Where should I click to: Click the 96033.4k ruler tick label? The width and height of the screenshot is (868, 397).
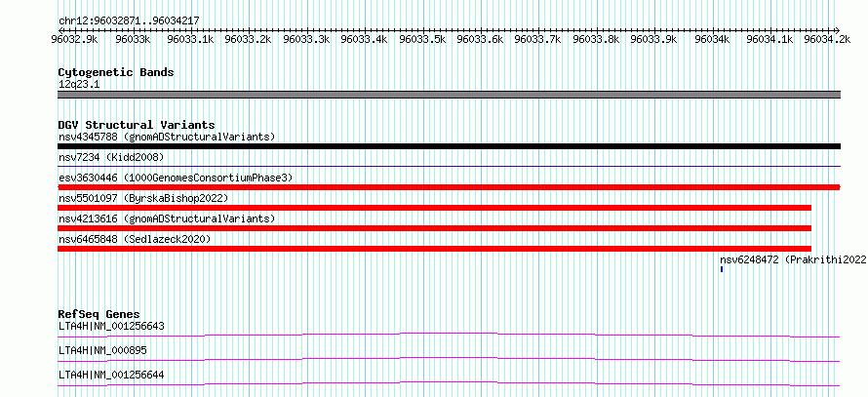pyautogui.click(x=364, y=39)
